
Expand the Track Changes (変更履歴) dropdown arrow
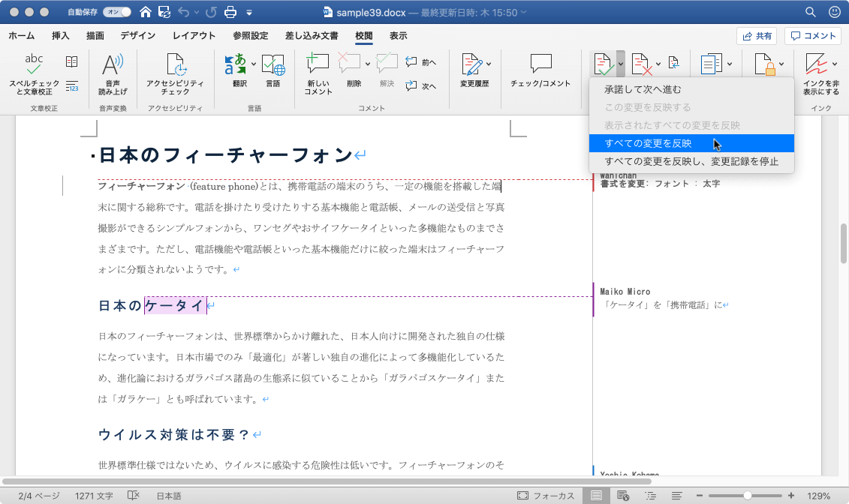coord(489,64)
